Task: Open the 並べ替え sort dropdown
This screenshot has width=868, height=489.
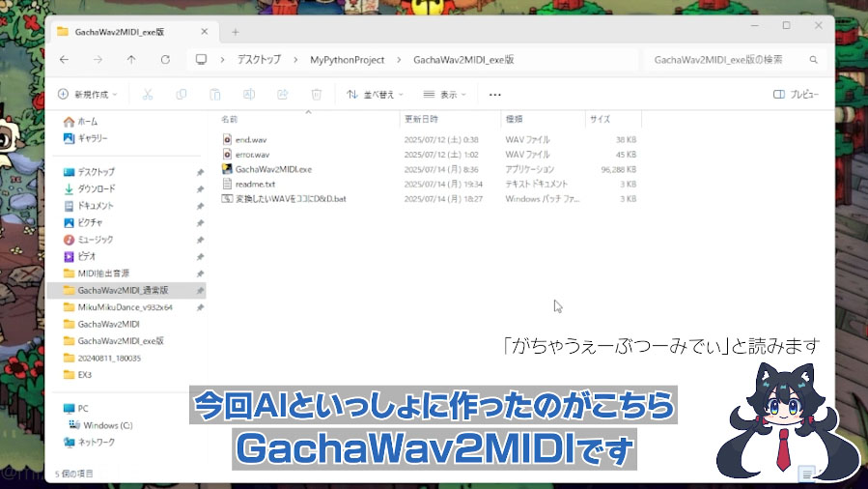Action: [x=376, y=95]
